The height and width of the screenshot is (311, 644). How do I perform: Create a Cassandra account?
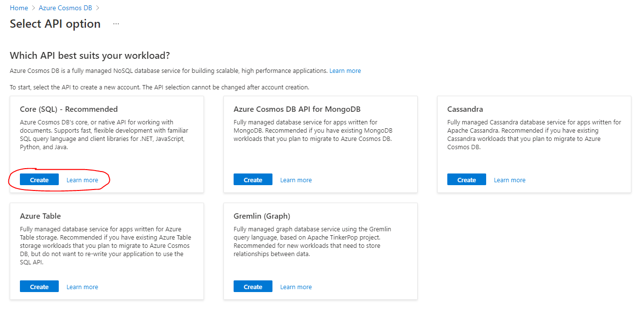[x=467, y=180]
